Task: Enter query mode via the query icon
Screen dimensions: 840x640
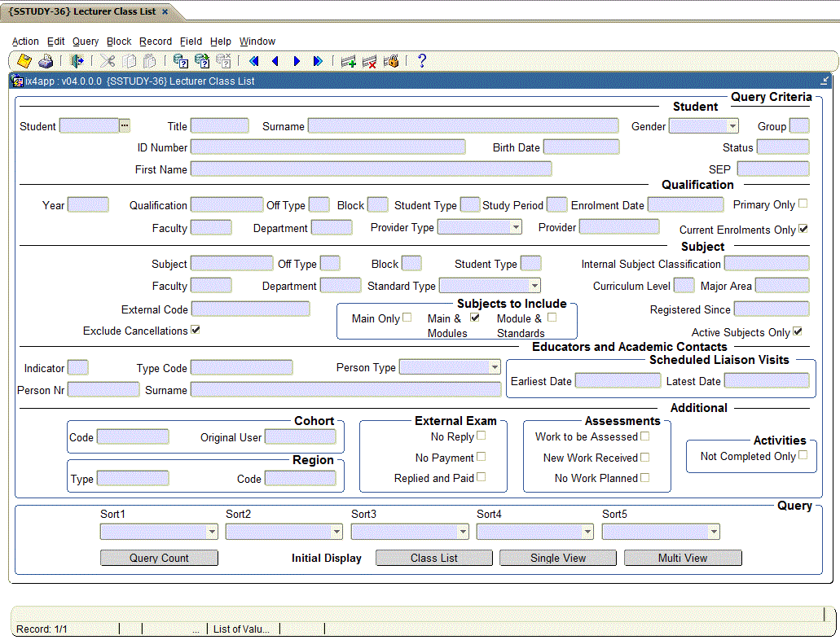Action: (179, 61)
